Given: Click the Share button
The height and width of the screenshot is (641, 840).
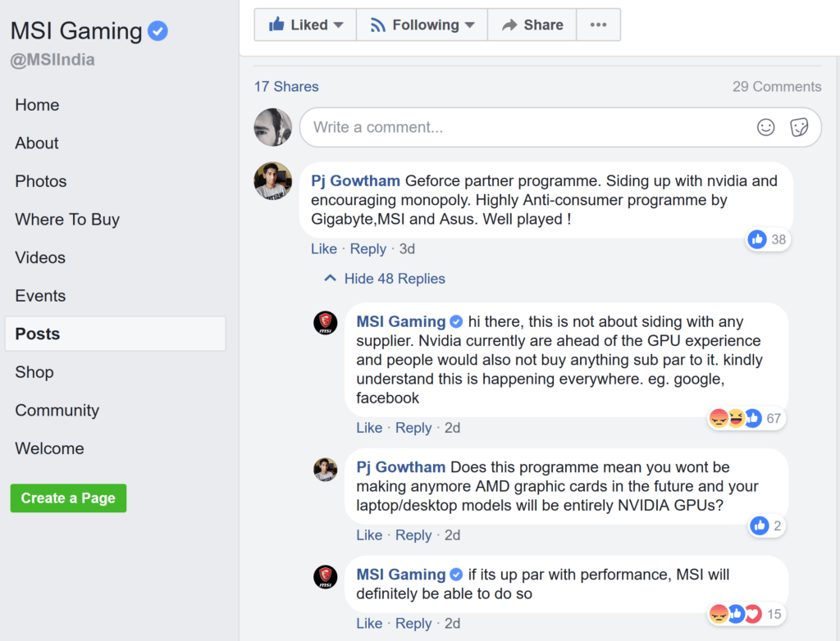Looking at the screenshot, I should click(x=532, y=25).
